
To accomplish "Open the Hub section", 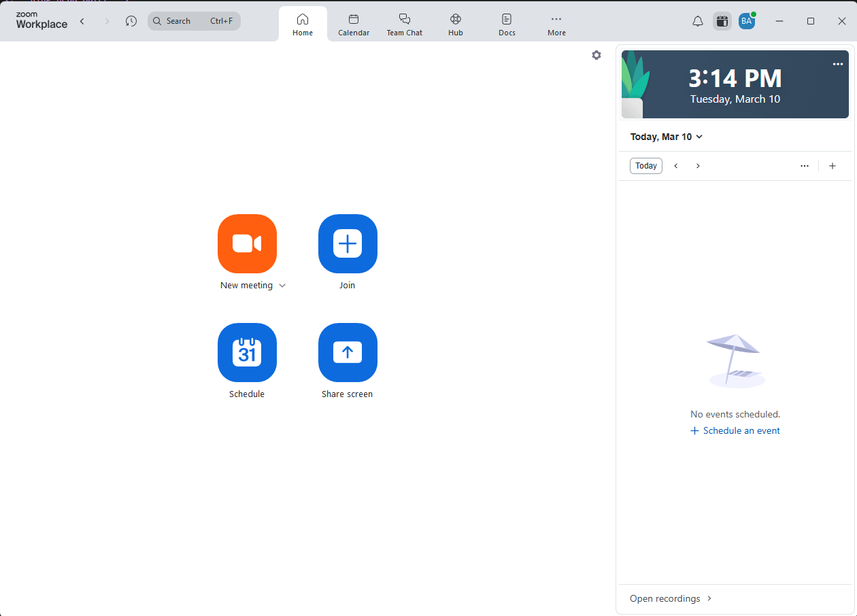I will click(455, 22).
